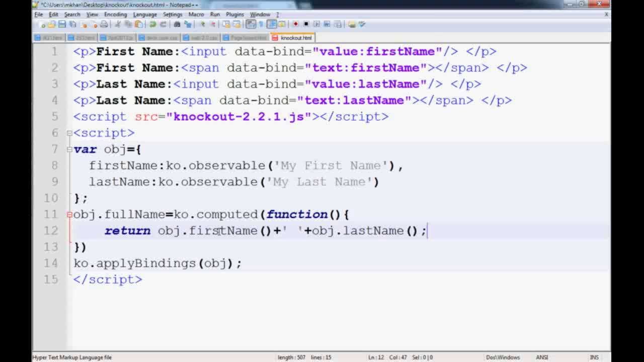
Task: Collapse the fullName fold at line 11
Action: pos(69,215)
